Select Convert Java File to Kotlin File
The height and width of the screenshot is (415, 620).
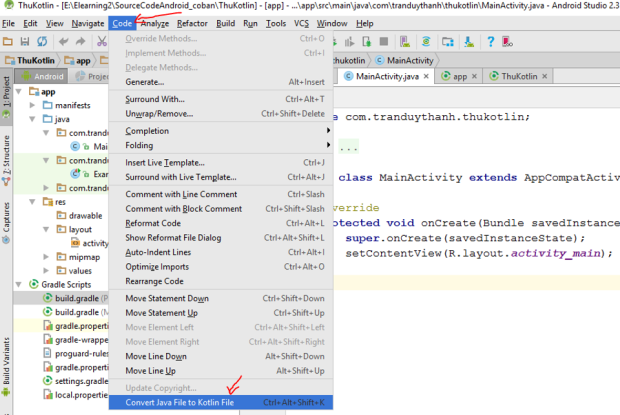[x=221, y=402]
